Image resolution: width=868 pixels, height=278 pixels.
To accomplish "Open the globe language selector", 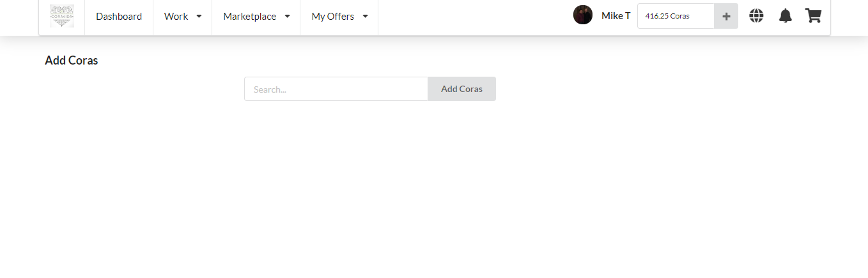I will [756, 16].
